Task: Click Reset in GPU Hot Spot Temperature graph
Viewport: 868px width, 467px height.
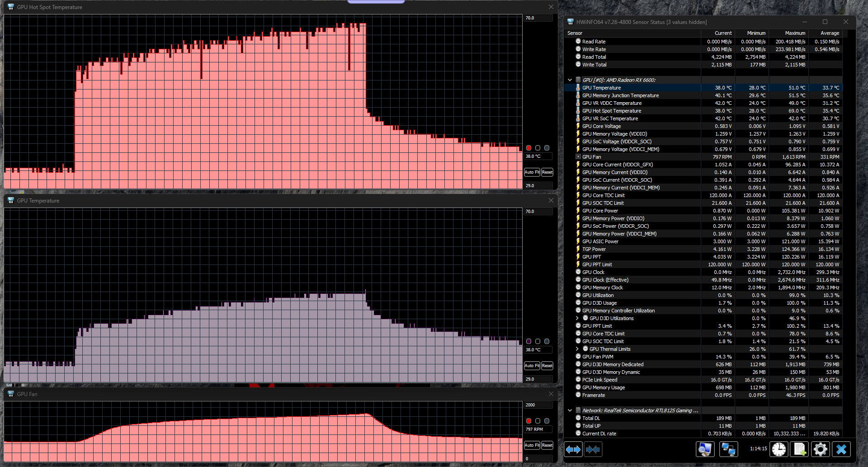Action: (x=547, y=172)
